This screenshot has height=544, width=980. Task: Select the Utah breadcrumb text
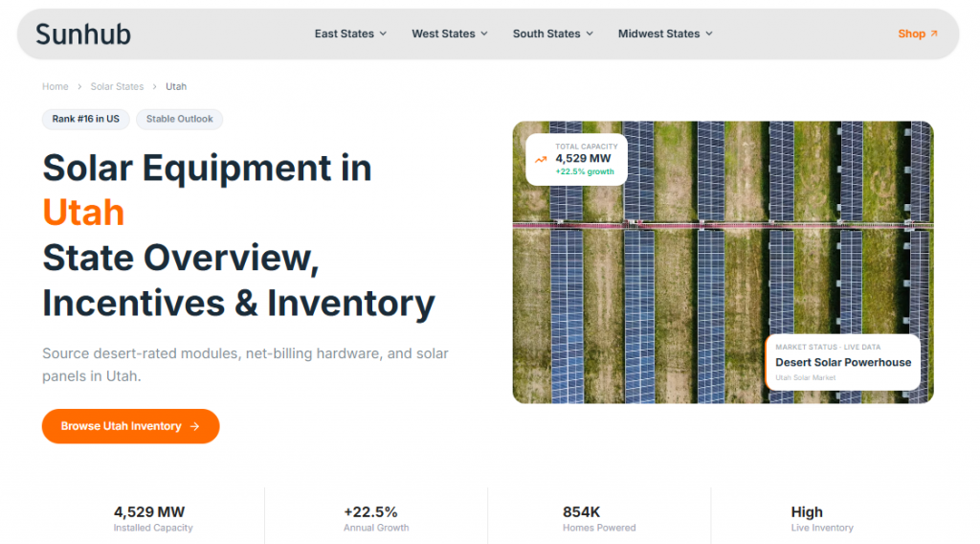click(x=176, y=86)
